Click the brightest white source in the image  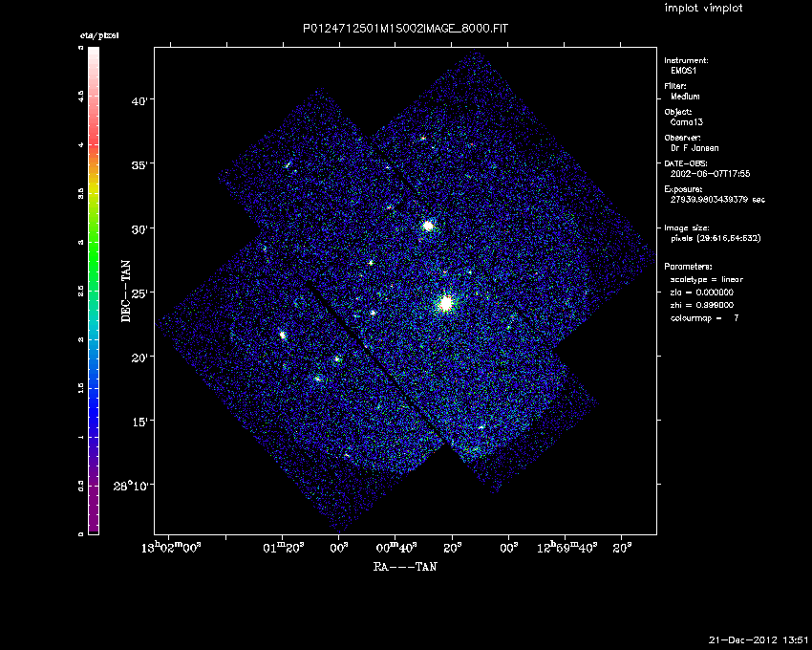click(x=445, y=303)
